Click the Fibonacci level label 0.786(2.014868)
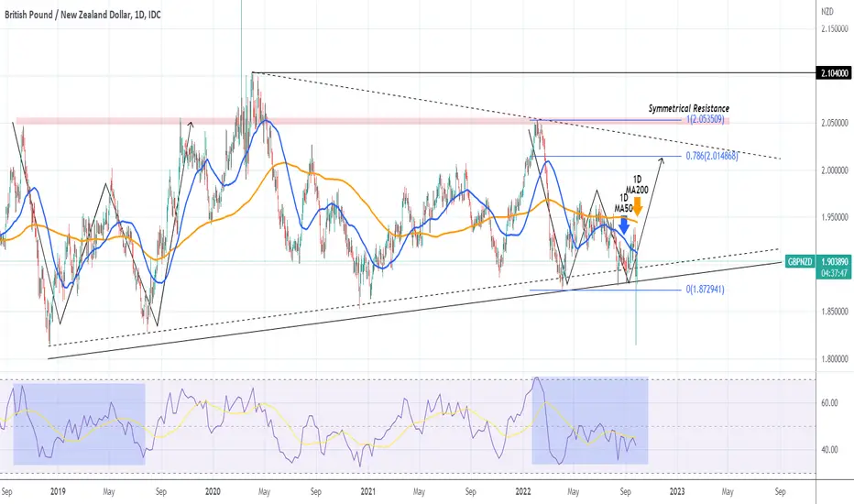 [x=712, y=157]
